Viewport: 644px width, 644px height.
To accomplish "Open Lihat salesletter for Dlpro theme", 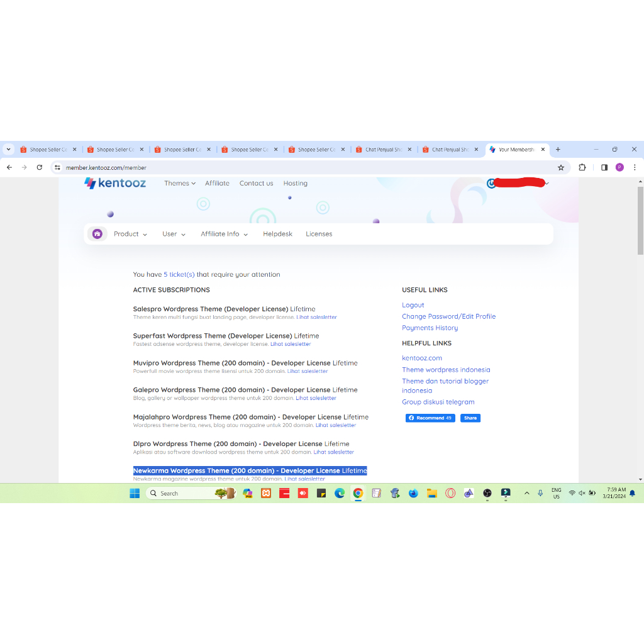I will coord(333,452).
